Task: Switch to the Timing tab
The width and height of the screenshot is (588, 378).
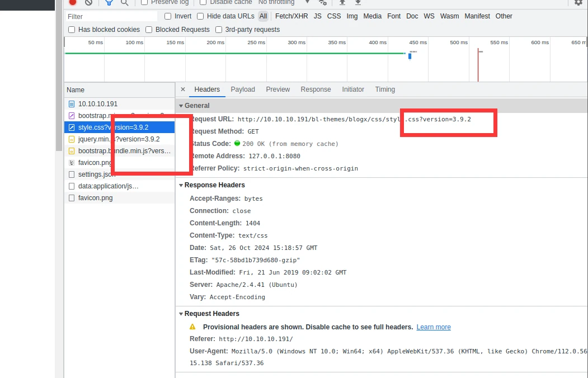Action: 385,89
